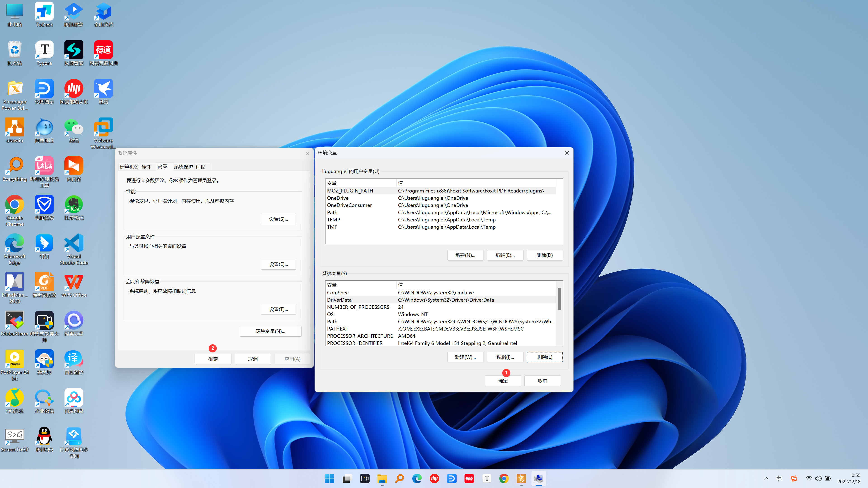Select the OneDriveConsumer user variable row

pyautogui.click(x=440, y=205)
